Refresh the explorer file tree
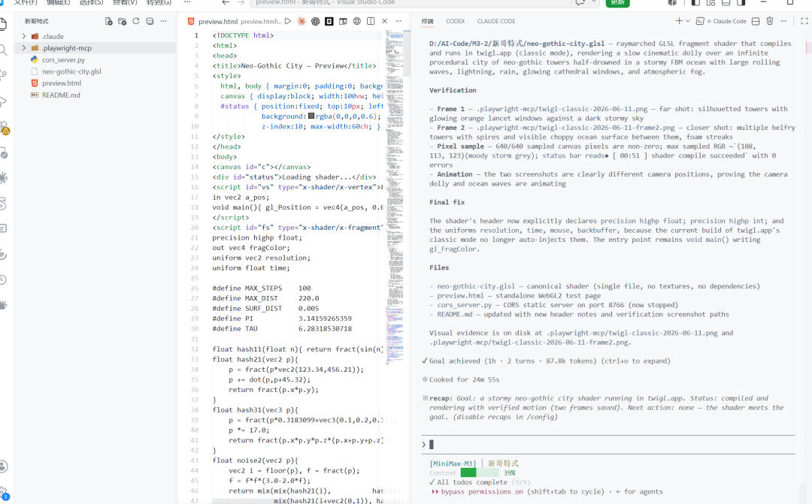 (x=135, y=21)
